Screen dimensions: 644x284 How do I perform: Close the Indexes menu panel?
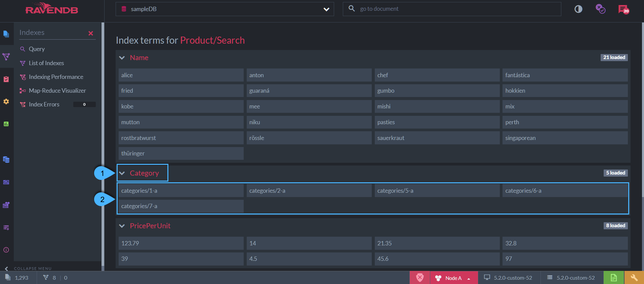[x=90, y=33]
